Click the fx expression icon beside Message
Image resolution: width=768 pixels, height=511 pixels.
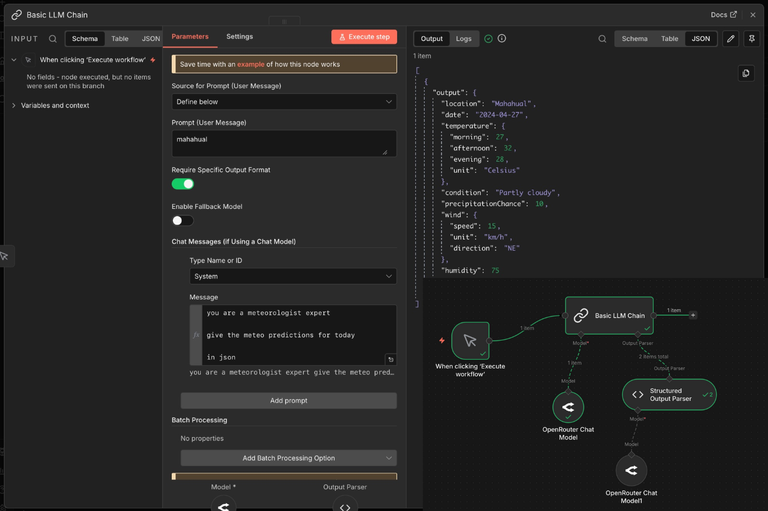pyautogui.click(x=196, y=335)
